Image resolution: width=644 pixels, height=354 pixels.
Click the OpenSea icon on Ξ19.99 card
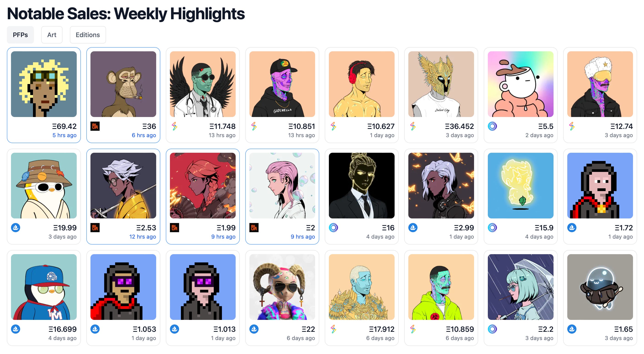click(x=16, y=228)
